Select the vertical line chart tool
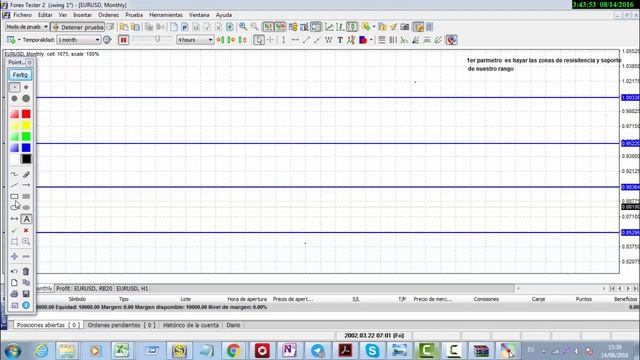This screenshot has height=360, width=640. [x=284, y=40]
